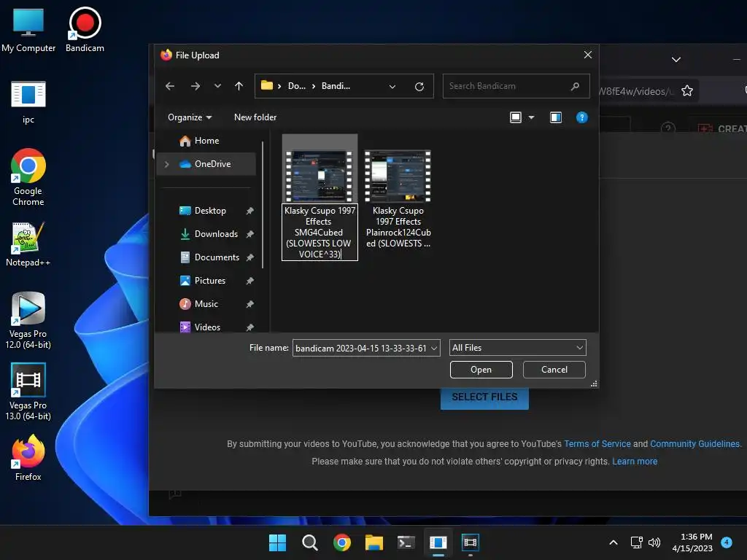
Task: Open File Explorer from taskbar
Action: click(x=374, y=542)
